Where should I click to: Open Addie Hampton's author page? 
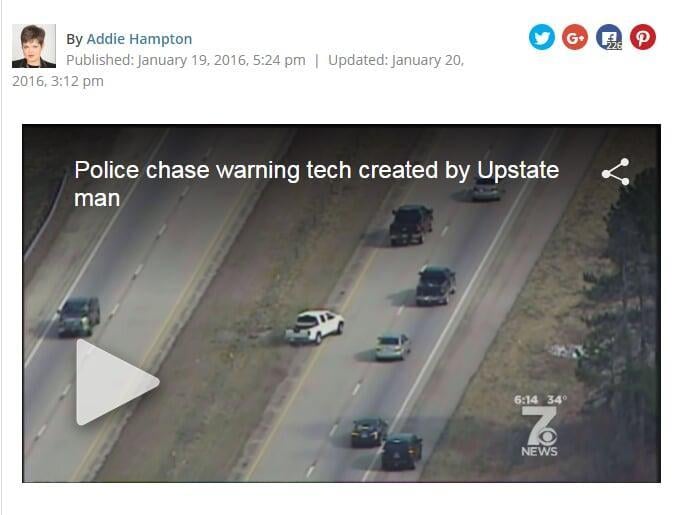tap(139, 39)
